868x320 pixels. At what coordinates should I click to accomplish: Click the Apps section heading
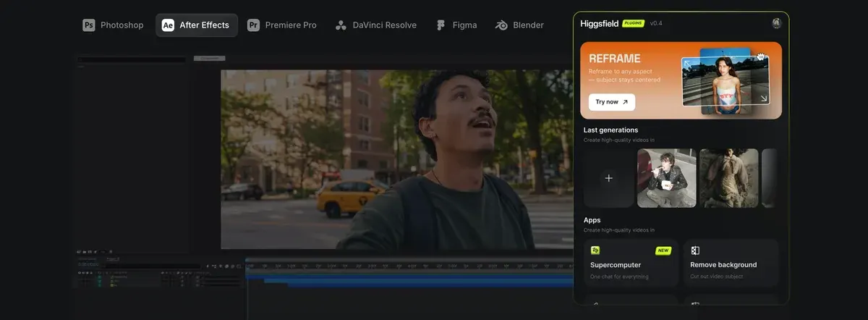point(592,219)
